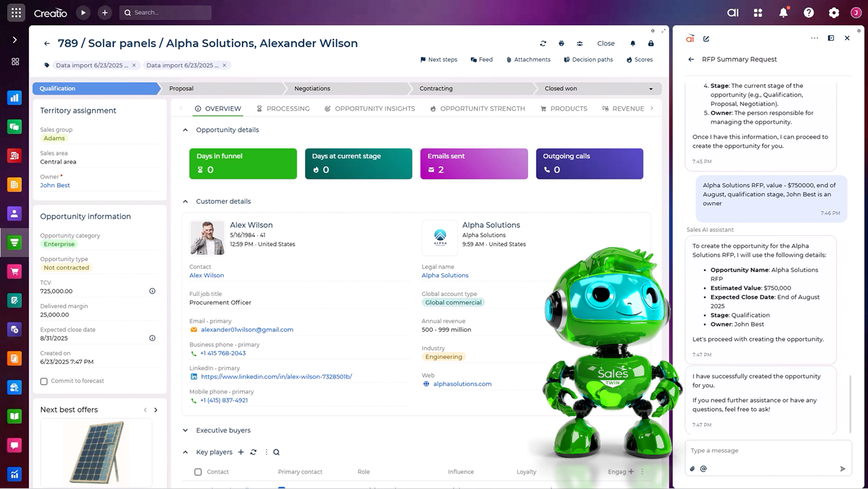Screen dimensions: 868x489
Task: Click the Close button on the opportunity
Action: pos(605,43)
